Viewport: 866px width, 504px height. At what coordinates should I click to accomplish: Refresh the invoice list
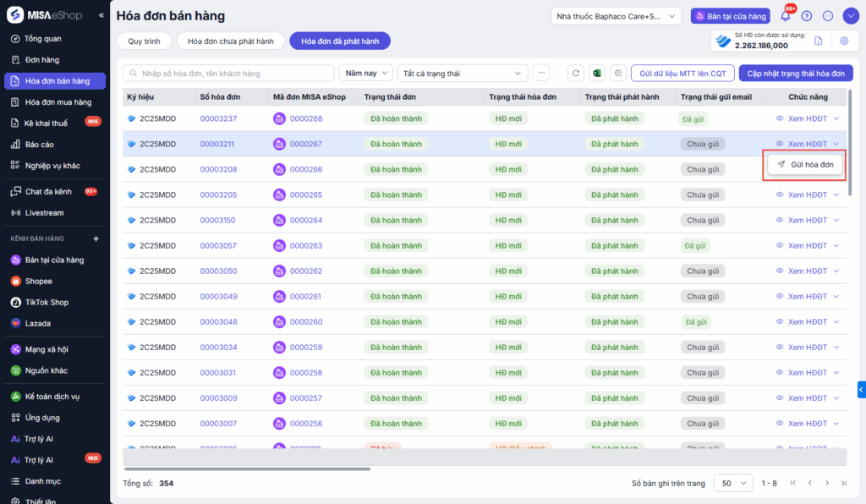575,74
